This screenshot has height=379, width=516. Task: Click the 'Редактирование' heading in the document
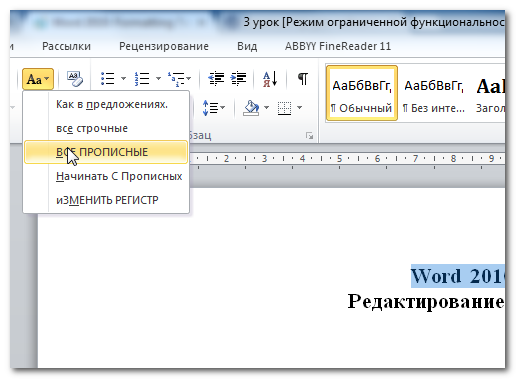[x=426, y=302]
